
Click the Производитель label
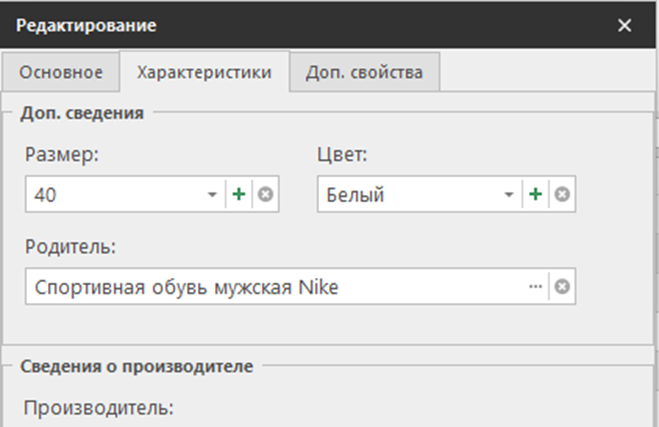click(x=98, y=408)
